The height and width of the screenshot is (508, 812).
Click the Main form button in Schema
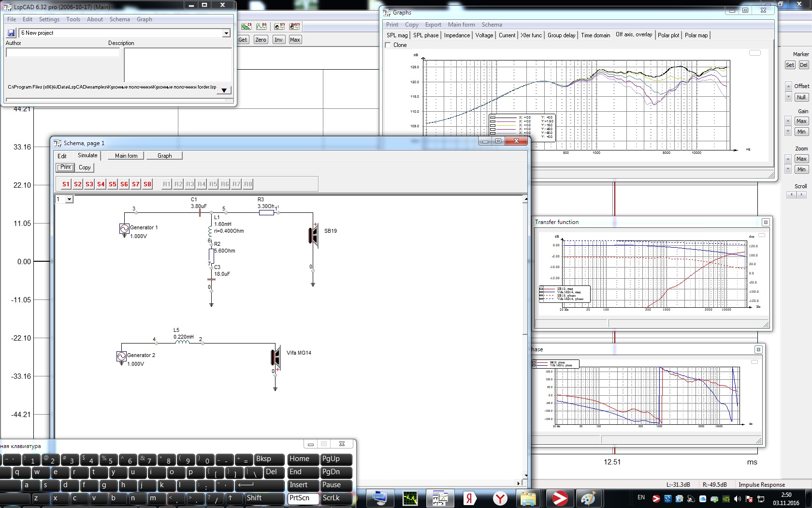tap(126, 156)
